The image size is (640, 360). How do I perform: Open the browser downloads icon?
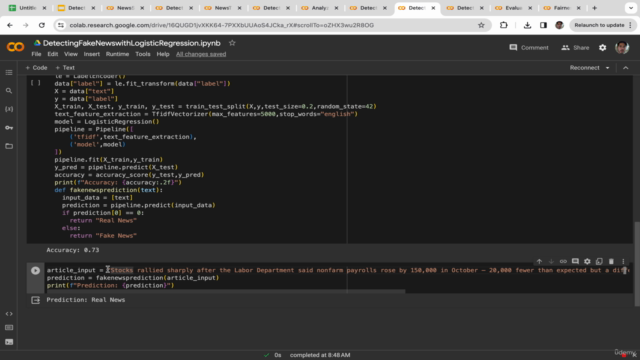pos(527,25)
